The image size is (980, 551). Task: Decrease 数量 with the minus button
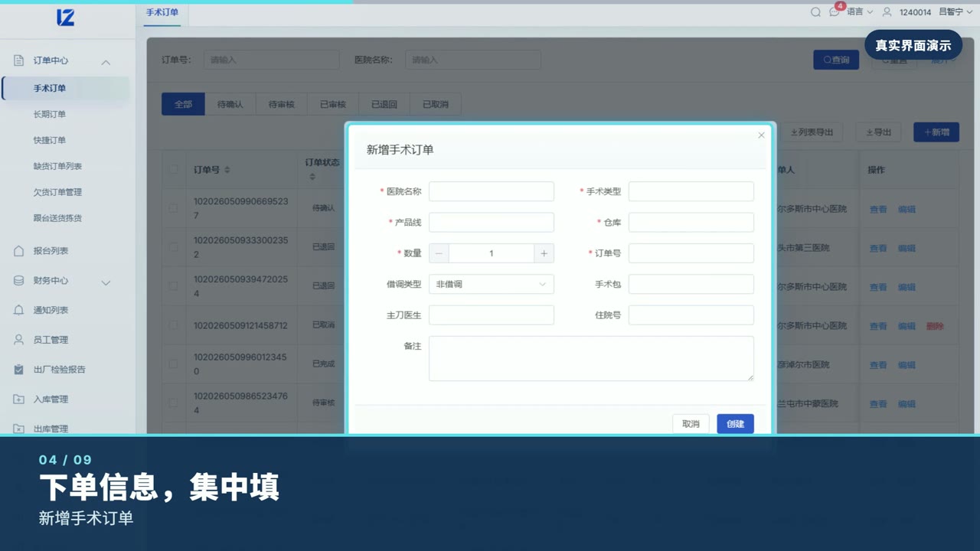pyautogui.click(x=439, y=253)
